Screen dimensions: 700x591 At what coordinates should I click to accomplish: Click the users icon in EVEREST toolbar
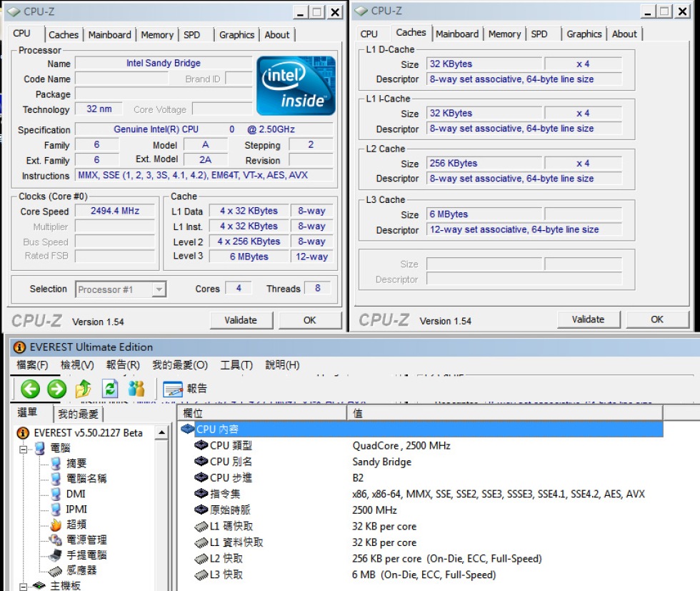click(136, 389)
